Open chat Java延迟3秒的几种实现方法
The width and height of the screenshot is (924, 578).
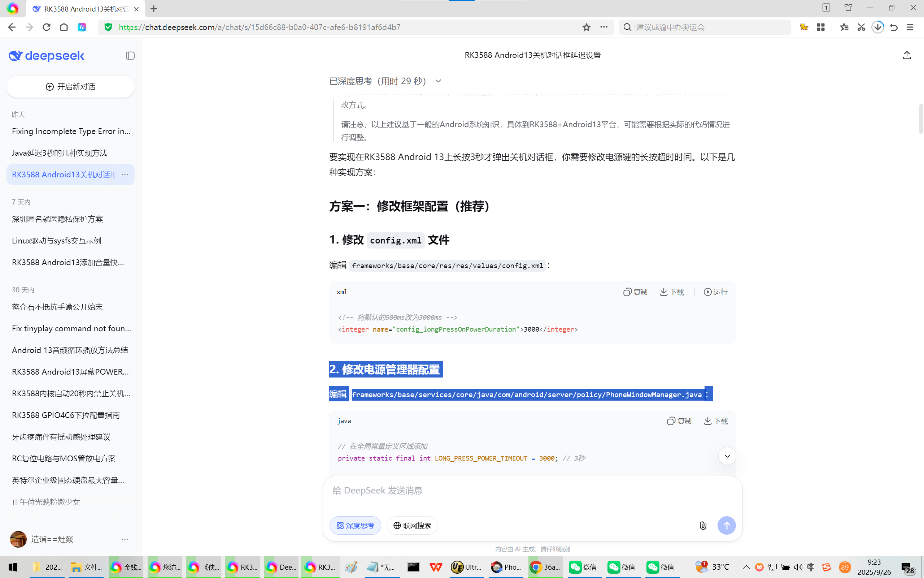pos(71,153)
